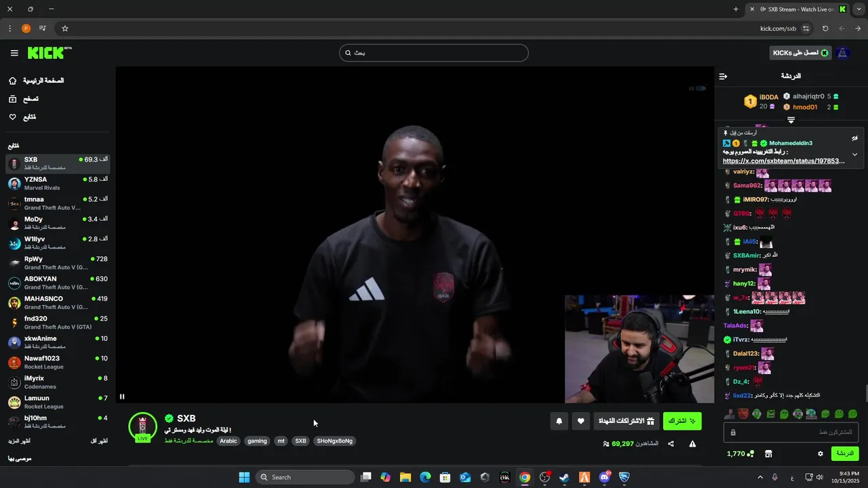Follow channel with heart button
The width and height of the screenshot is (868, 488).
pyautogui.click(x=580, y=422)
